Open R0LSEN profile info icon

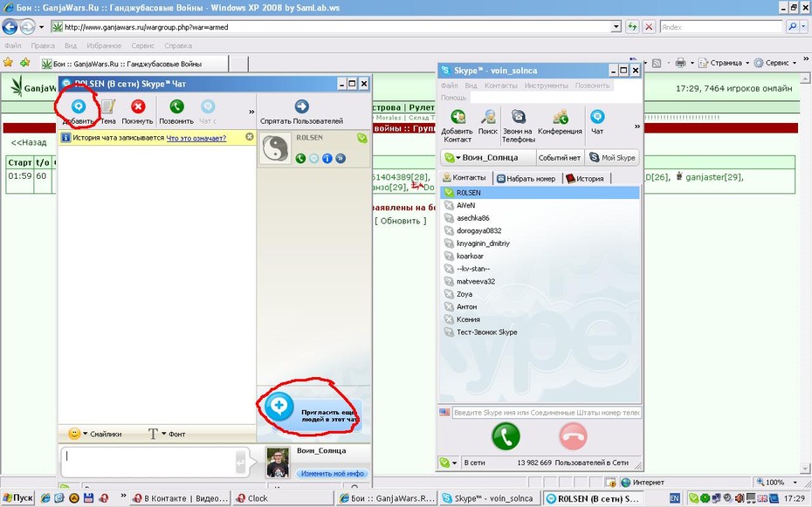[327, 158]
